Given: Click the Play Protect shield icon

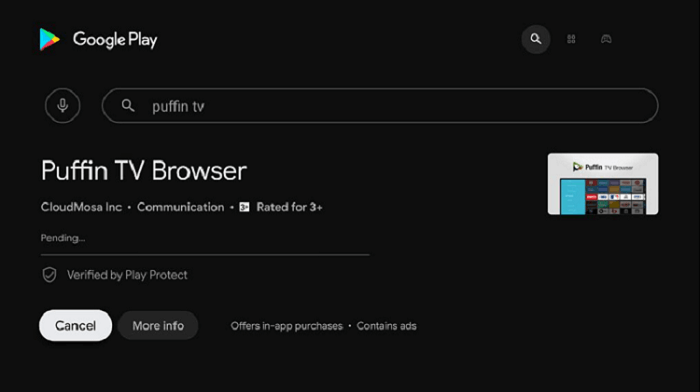Looking at the screenshot, I should (x=50, y=275).
